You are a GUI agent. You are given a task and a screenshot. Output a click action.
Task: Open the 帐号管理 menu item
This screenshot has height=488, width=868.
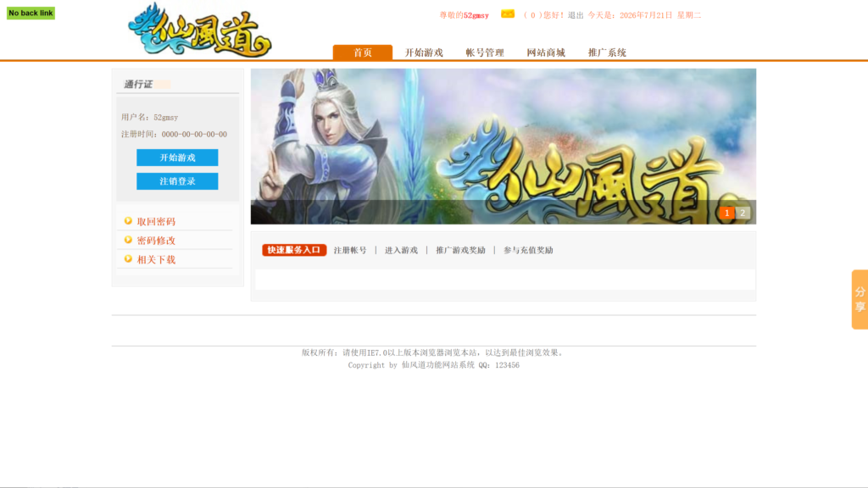[485, 53]
